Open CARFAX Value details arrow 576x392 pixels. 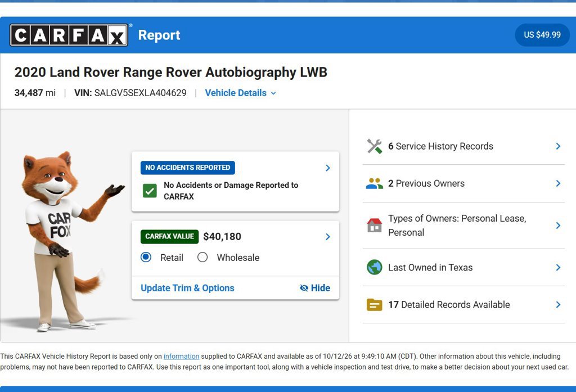pyautogui.click(x=328, y=237)
